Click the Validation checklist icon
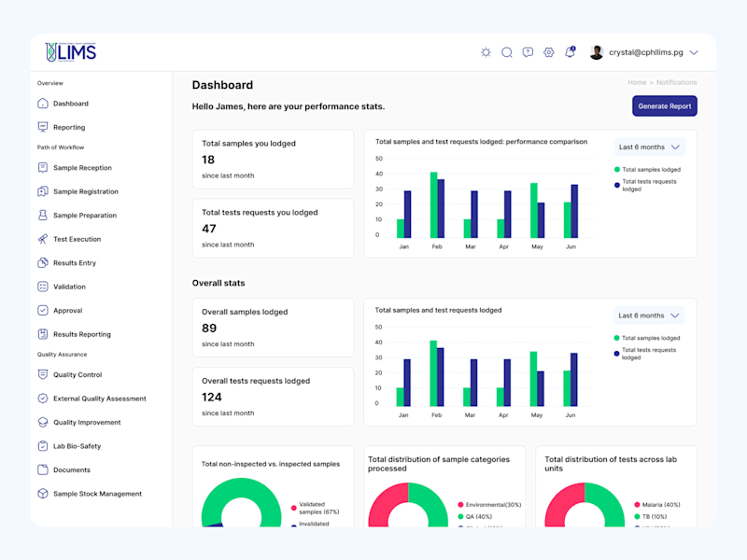Screen dimensions: 747x560 click(x=43, y=287)
